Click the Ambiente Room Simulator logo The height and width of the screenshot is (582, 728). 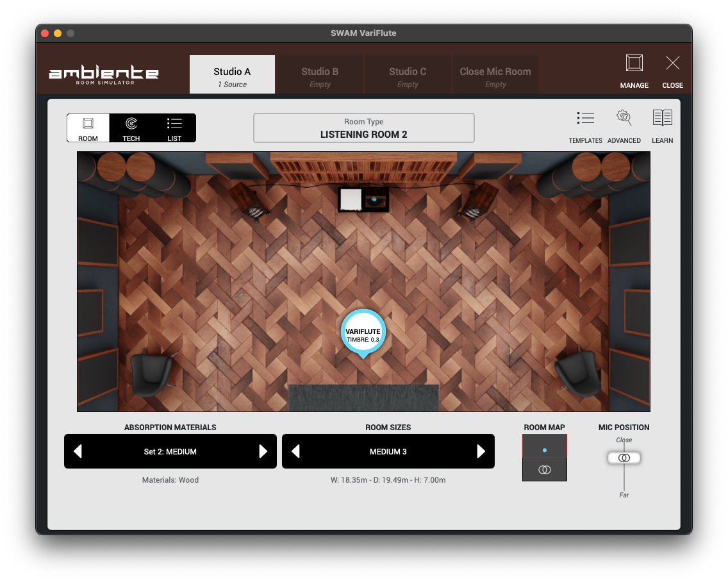pyautogui.click(x=104, y=75)
